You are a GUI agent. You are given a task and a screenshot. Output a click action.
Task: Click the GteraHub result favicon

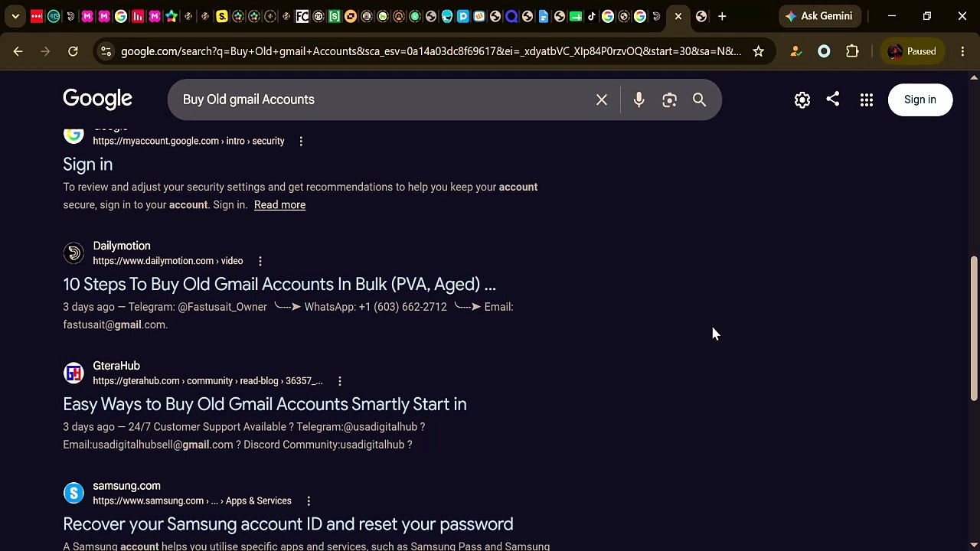[73, 373]
